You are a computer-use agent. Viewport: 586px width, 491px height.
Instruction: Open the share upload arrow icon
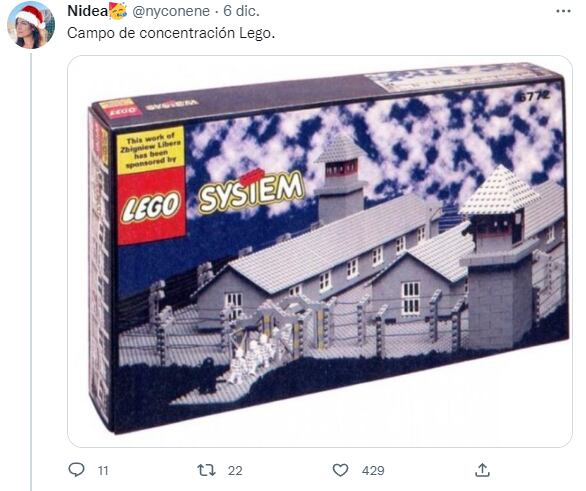point(482,470)
